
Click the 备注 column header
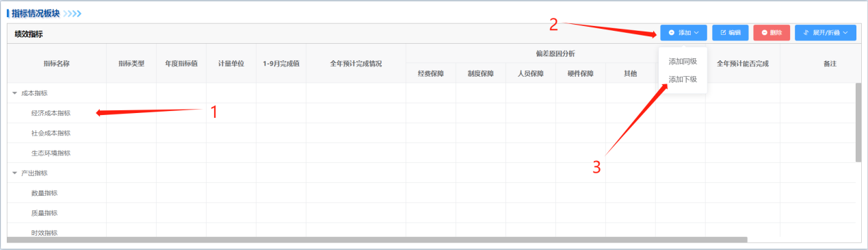pos(830,63)
